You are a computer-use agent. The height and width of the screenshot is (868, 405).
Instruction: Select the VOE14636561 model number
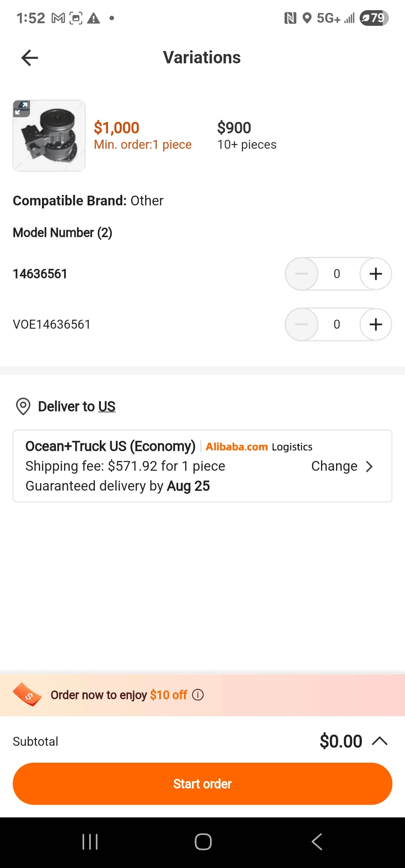[x=52, y=325]
